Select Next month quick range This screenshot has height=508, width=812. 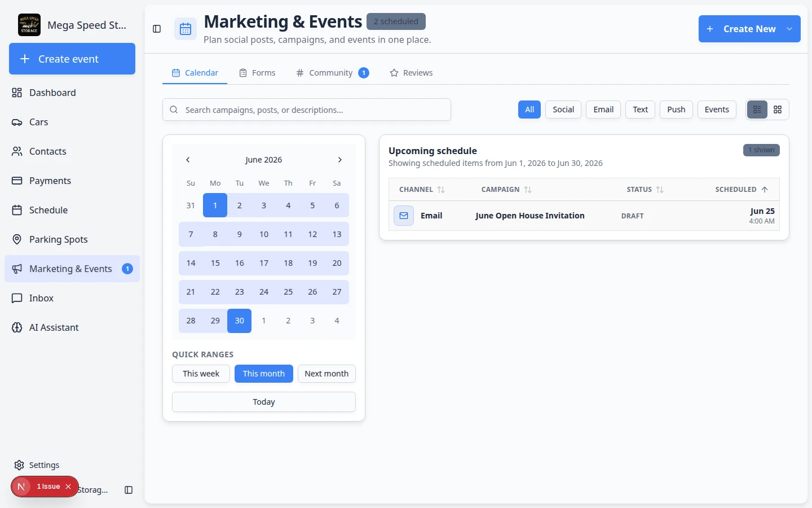326,374
